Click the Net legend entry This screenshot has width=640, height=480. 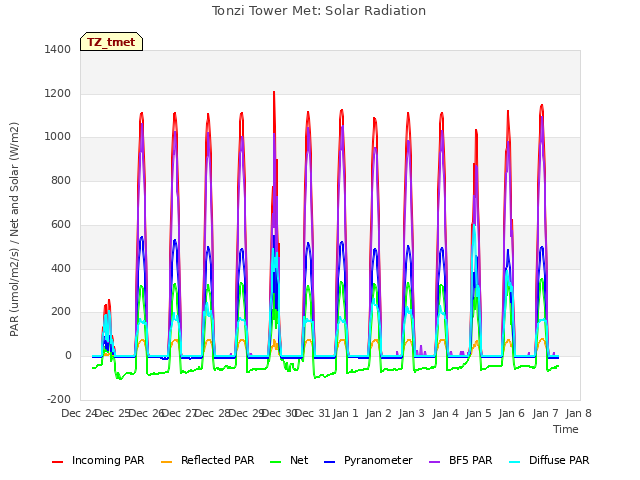pyautogui.click(x=289, y=460)
